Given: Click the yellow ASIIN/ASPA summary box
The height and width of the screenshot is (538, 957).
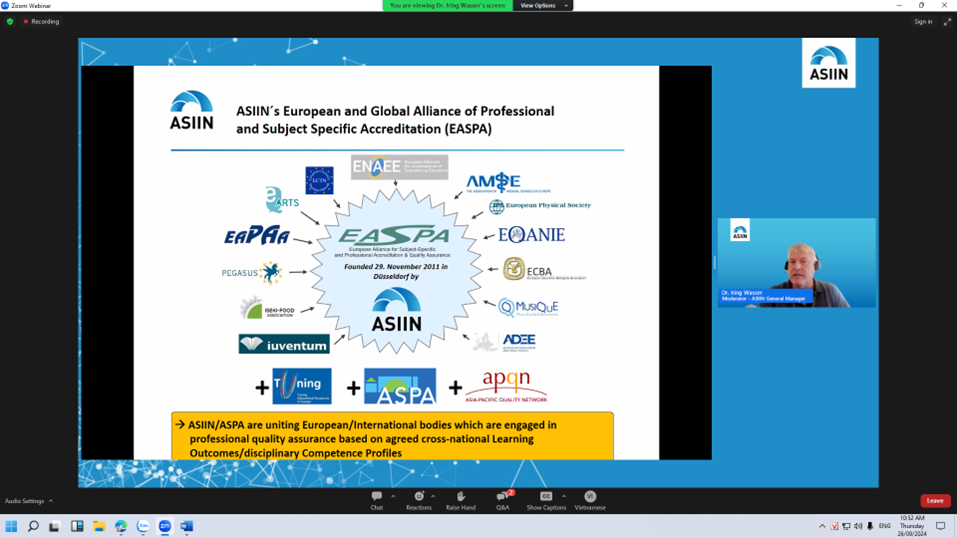Looking at the screenshot, I should 392,436.
